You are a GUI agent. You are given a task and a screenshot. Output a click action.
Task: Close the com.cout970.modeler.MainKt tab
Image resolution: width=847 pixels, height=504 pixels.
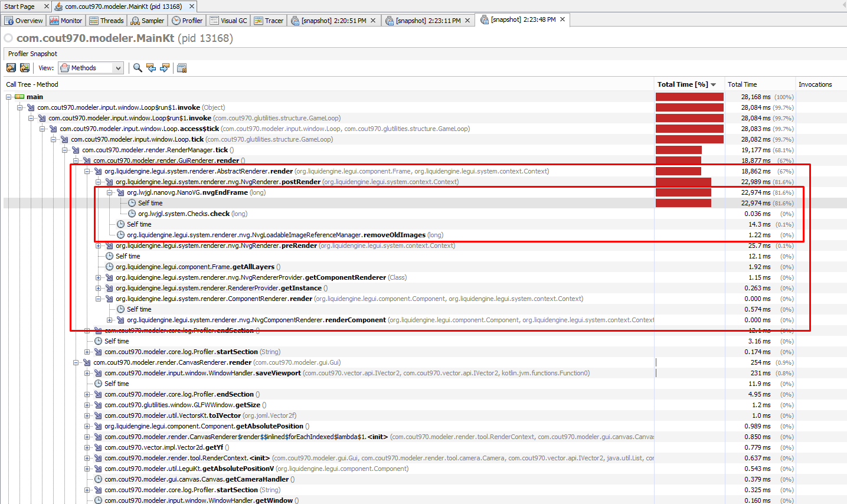(x=192, y=6)
